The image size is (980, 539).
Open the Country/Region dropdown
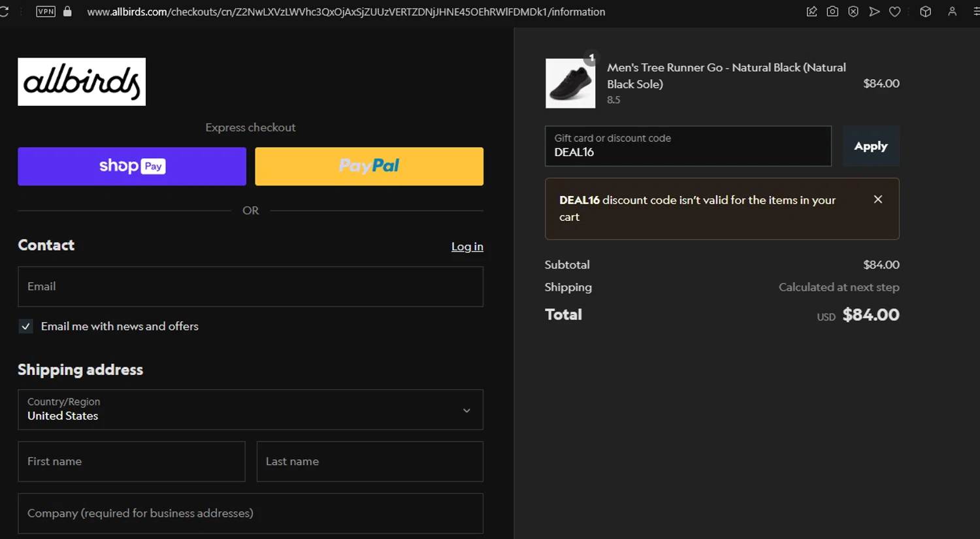[x=250, y=410]
